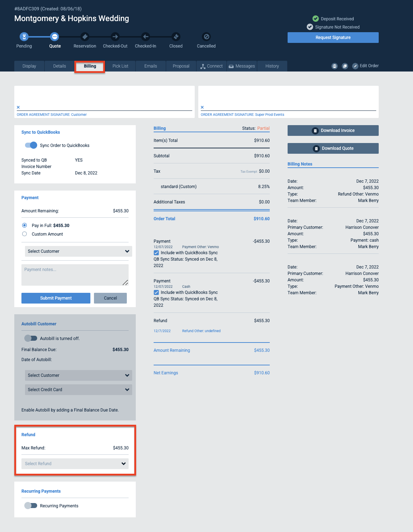Click the Net Earnings $910.60 value
This screenshot has height=532, width=413.
click(x=262, y=373)
